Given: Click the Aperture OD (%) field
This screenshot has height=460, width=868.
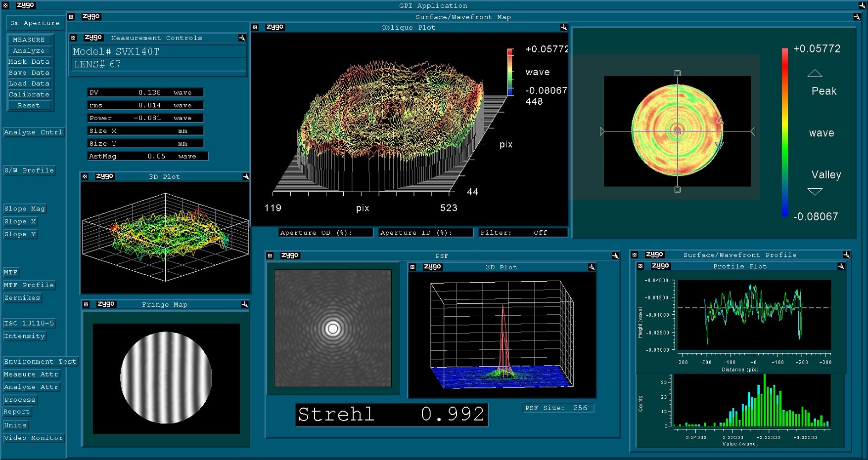Looking at the screenshot, I should (325, 233).
